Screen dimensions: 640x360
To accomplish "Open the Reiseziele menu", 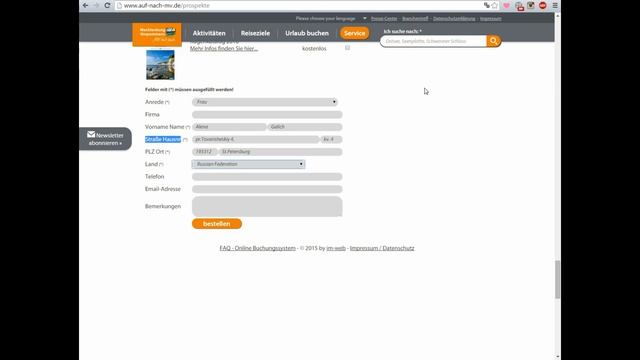I will [255, 33].
